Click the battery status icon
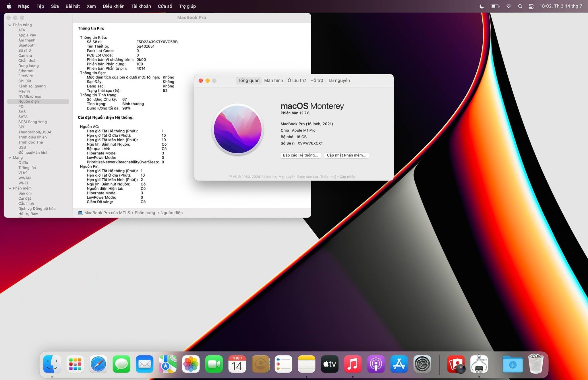Viewport: 588px width, 380px height. pos(495,6)
